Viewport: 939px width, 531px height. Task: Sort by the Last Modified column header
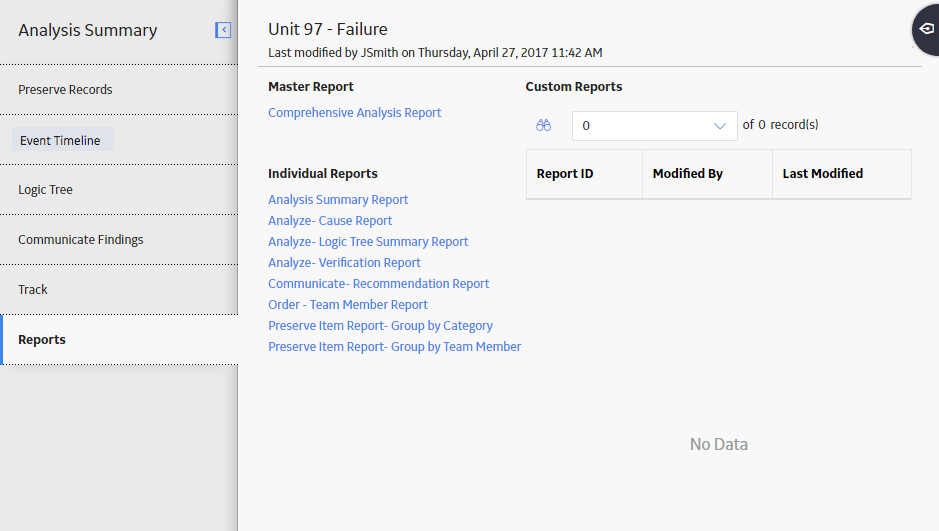(842, 174)
